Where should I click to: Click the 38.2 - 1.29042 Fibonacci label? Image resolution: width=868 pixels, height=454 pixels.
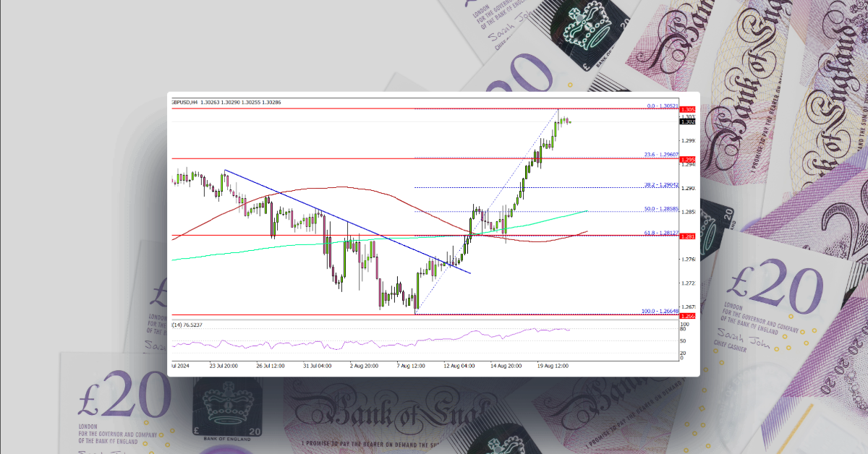tap(660, 184)
